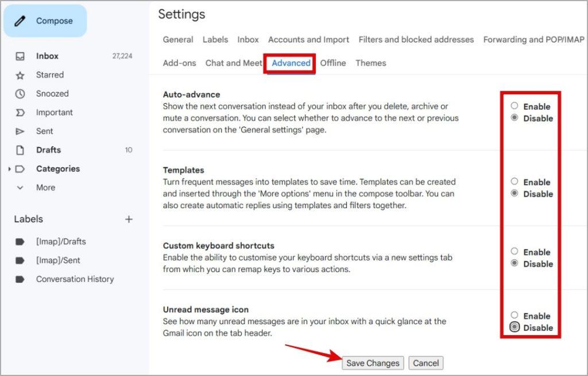Select Disable for Unread message icon
Viewport: 588px width, 376px height.
[514, 327]
